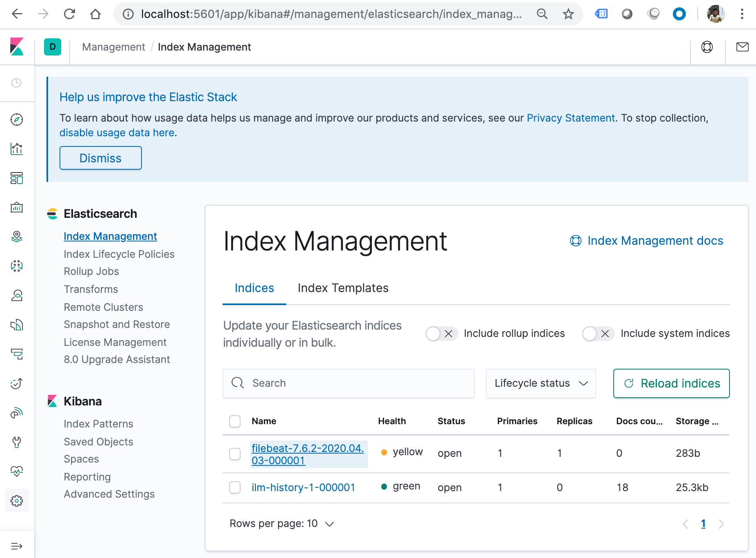Image resolution: width=756 pixels, height=558 pixels.
Task: Open Dev Tools icon in sidebar
Action: (x=17, y=442)
